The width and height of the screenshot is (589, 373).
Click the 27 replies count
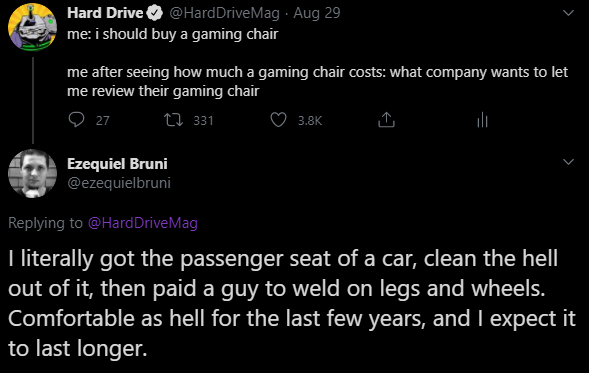click(103, 121)
